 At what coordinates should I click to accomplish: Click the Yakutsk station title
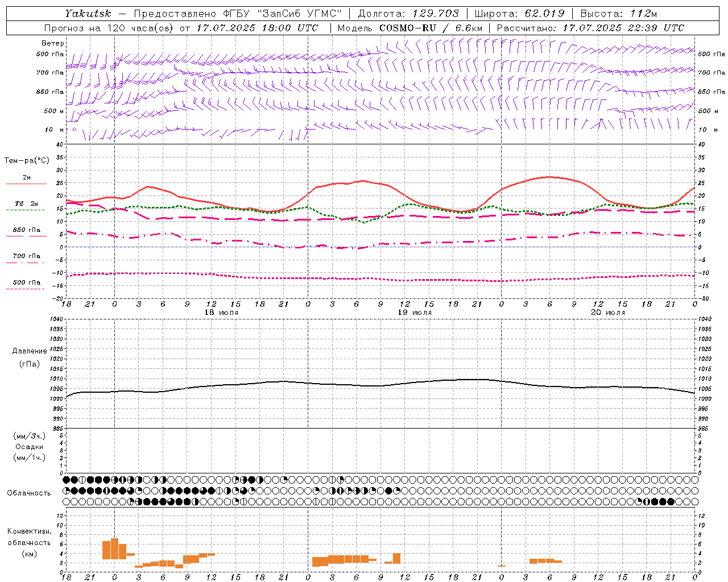coord(88,13)
